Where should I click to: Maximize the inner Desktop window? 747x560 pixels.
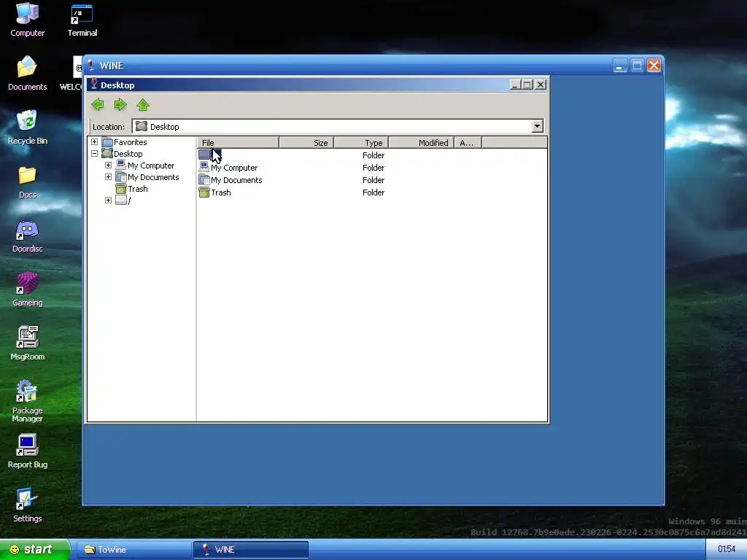point(527,85)
